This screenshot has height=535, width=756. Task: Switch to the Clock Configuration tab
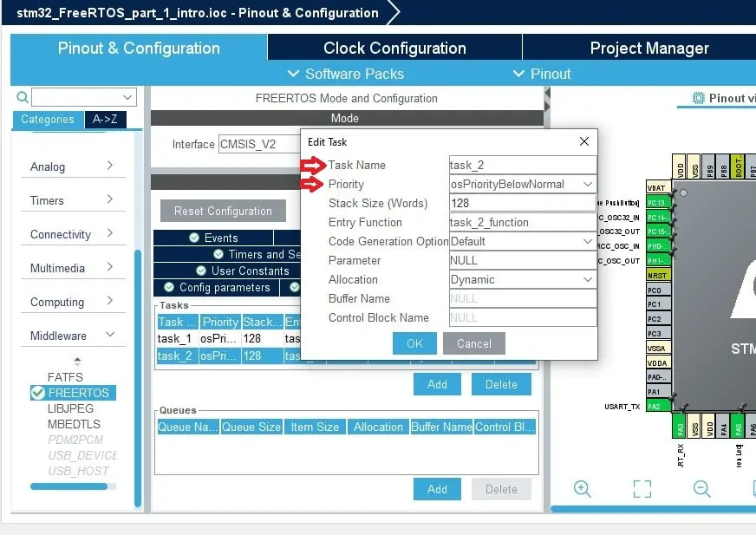coord(394,48)
